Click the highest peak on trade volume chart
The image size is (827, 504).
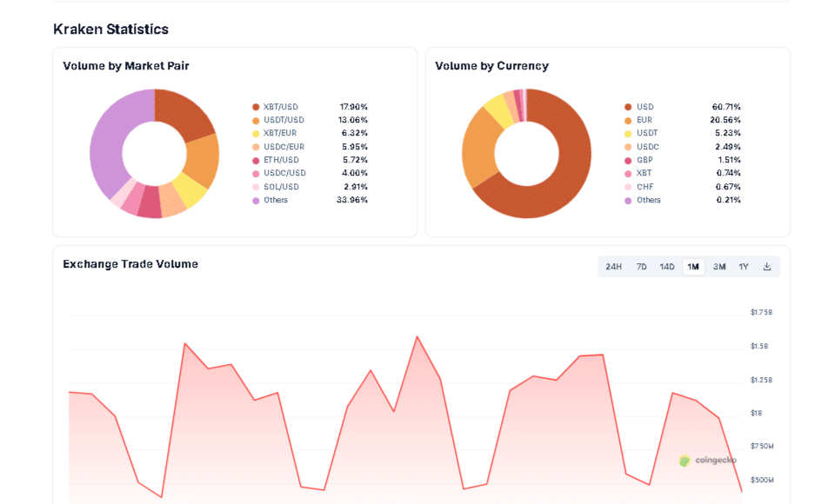point(417,337)
